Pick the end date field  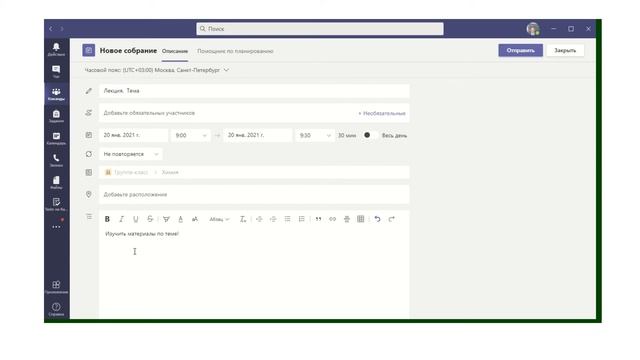point(258,135)
